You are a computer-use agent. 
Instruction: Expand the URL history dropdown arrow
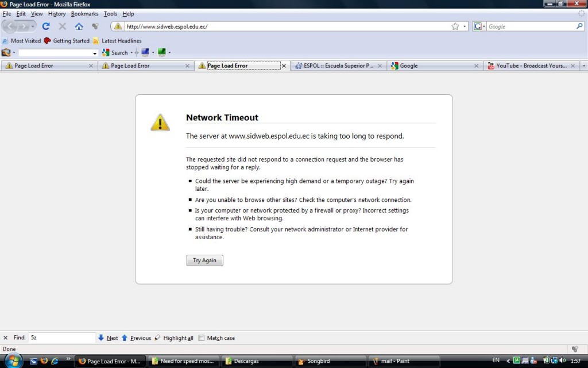click(x=464, y=26)
